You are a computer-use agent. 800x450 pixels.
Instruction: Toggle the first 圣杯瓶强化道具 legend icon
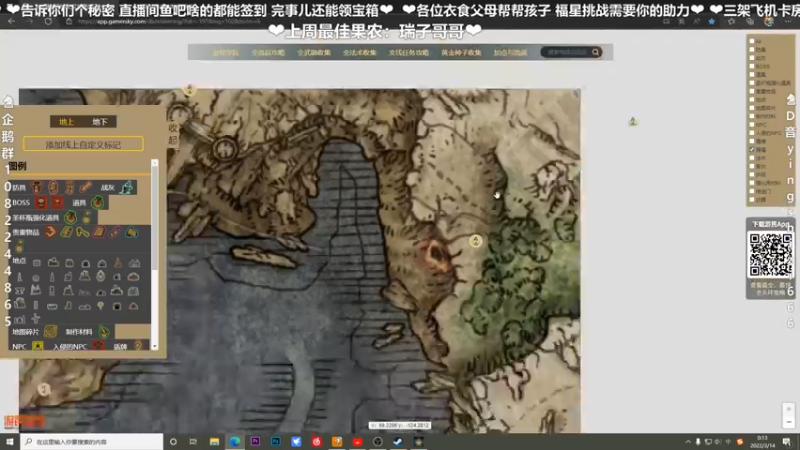point(70,218)
